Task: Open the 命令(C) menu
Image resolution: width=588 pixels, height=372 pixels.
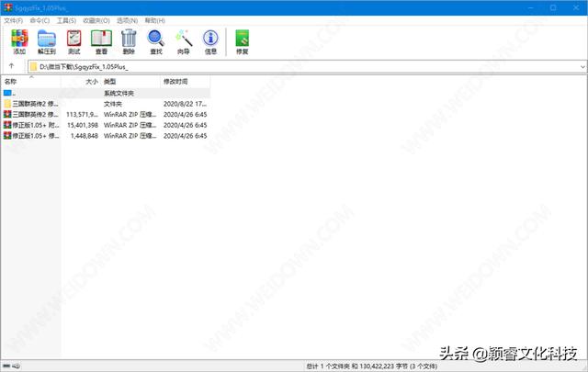Action: (40, 20)
